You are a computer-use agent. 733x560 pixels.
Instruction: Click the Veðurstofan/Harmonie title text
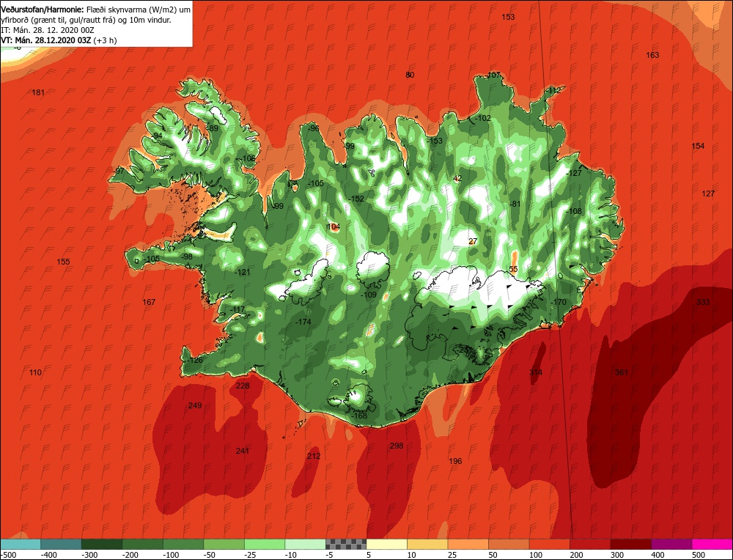(x=43, y=10)
